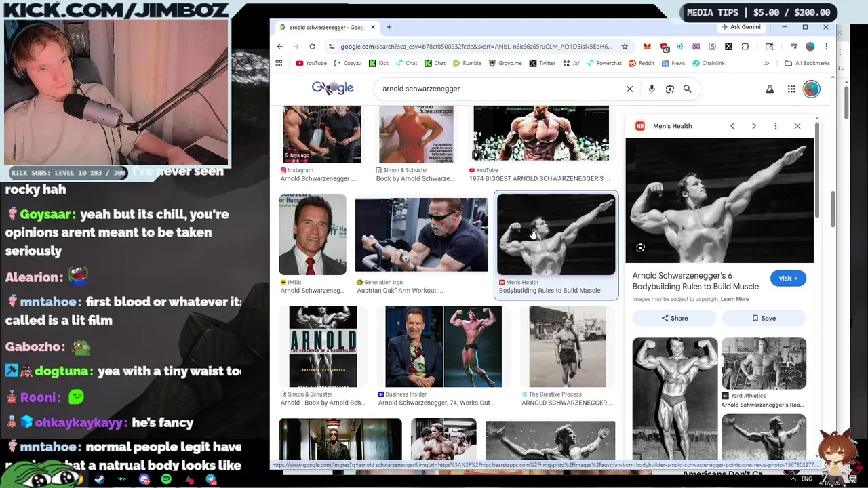Click the large preview image of Arnold
This screenshot has width=868, height=488.
pos(719,201)
